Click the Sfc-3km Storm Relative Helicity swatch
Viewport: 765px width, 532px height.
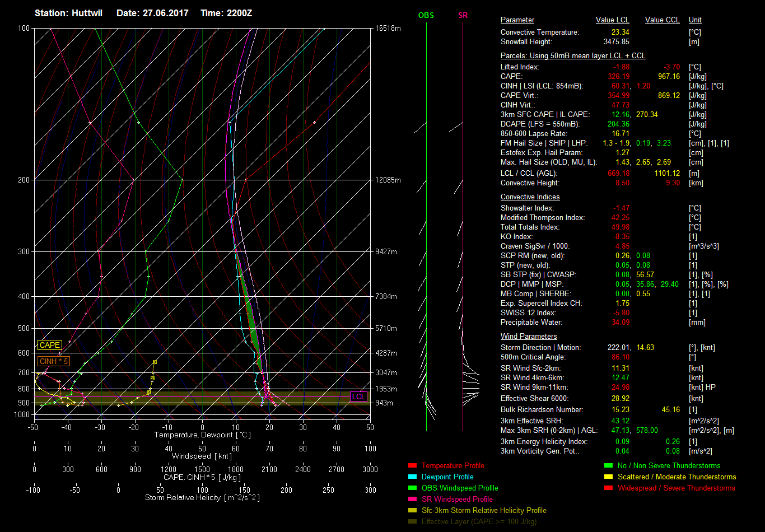pyautogui.click(x=412, y=511)
